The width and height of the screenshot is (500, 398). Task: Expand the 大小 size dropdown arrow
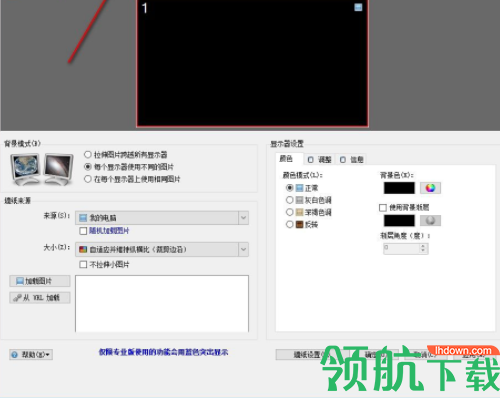coord(243,249)
